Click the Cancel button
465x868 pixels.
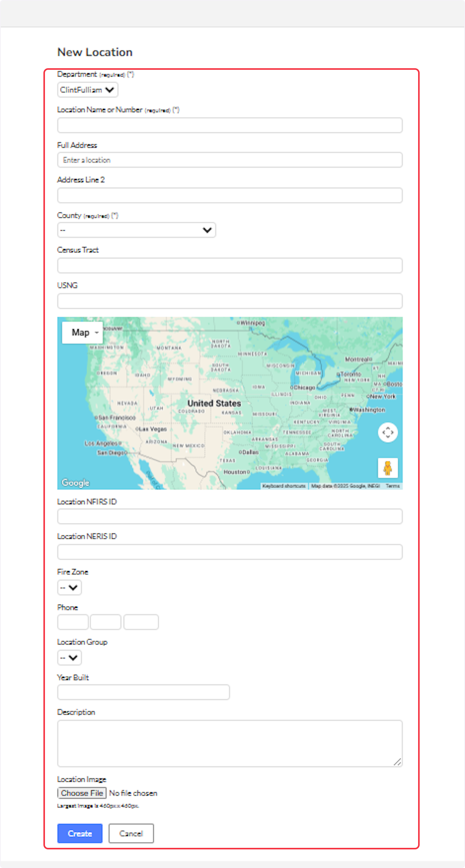pyautogui.click(x=131, y=833)
